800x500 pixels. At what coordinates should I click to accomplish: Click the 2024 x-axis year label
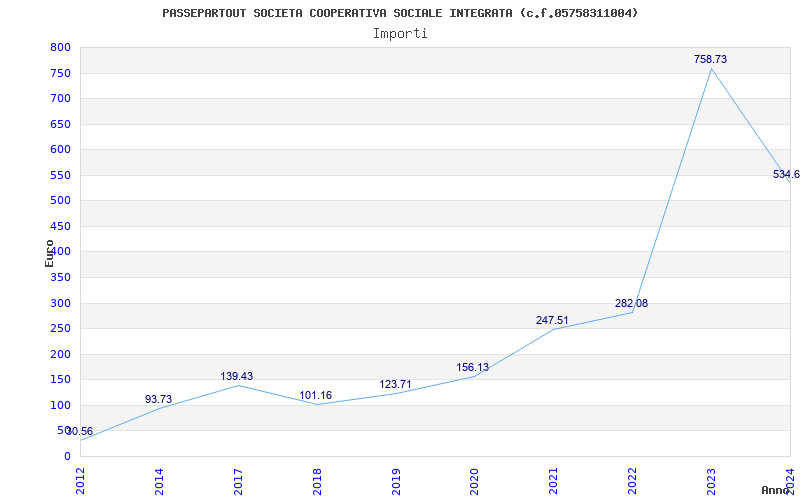790,481
